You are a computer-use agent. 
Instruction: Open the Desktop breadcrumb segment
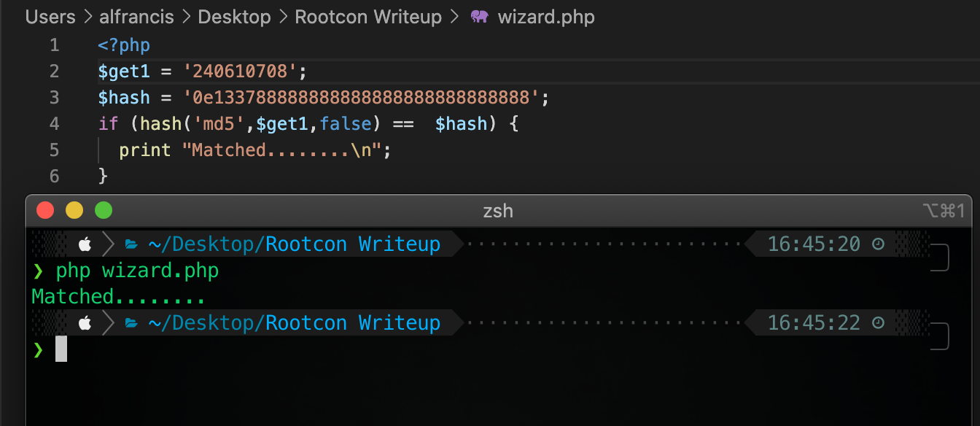point(234,17)
